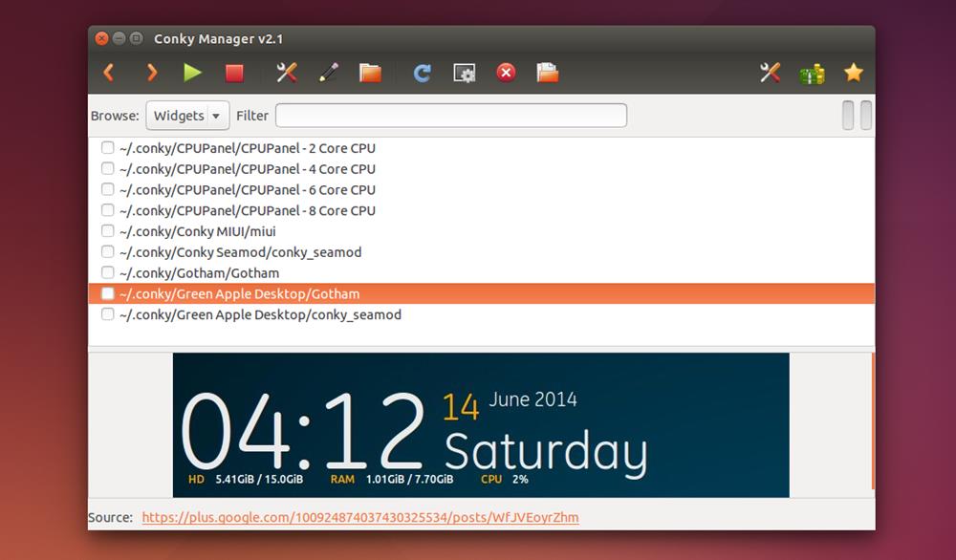Click in the Filter text field
956x560 pixels.
(451, 116)
